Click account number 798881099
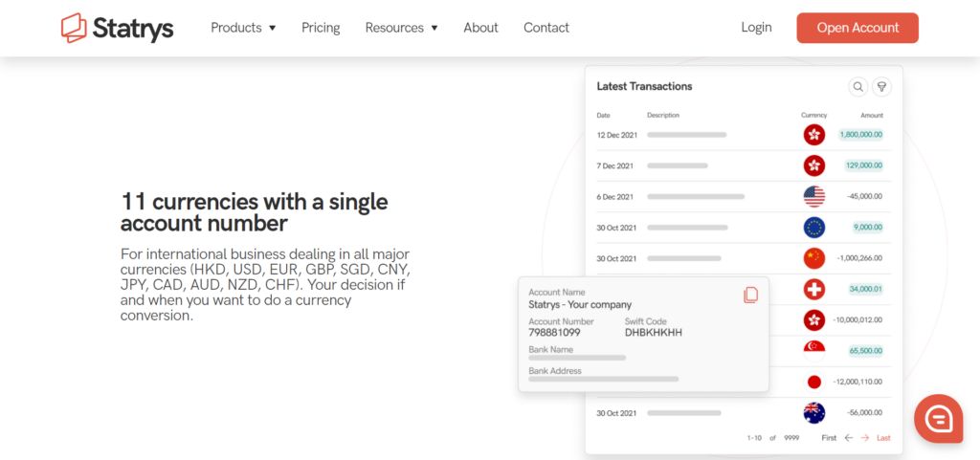Viewport: 980px width, 460px height. (554, 333)
